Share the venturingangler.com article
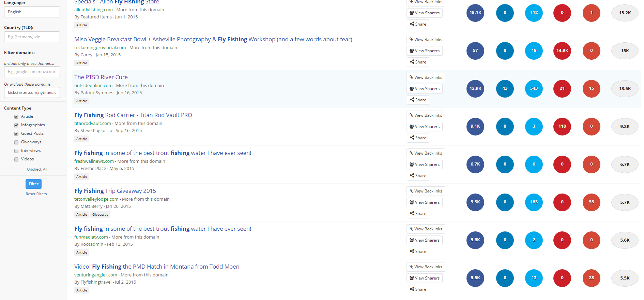The width and height of the screenshot is (644, 300). (418, 289)
